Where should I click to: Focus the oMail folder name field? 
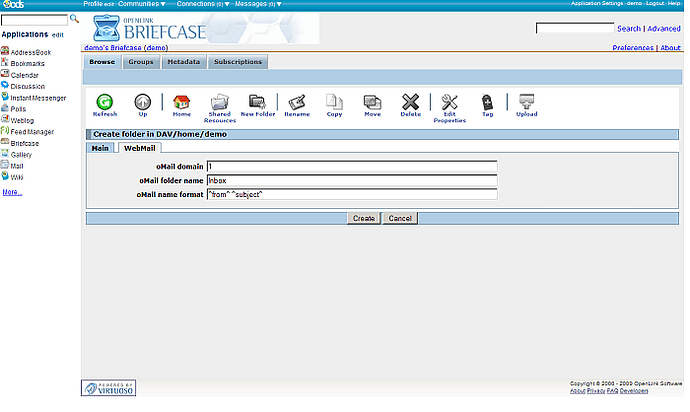352,180
